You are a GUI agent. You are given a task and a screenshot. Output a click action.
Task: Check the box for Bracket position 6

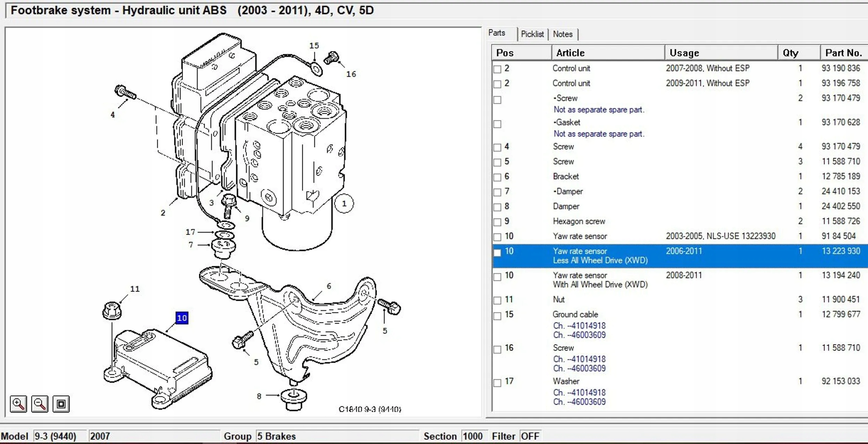[x=497, y=177]
